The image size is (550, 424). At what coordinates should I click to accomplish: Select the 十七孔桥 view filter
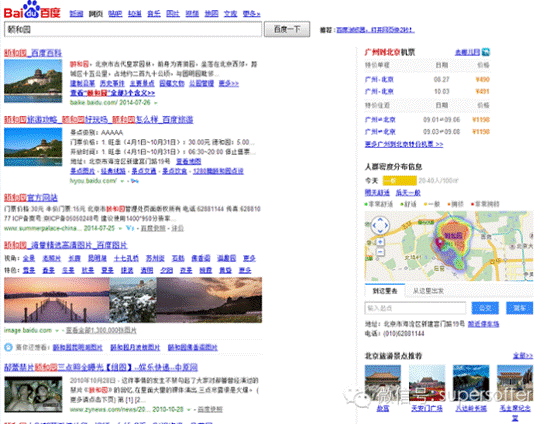126,258
